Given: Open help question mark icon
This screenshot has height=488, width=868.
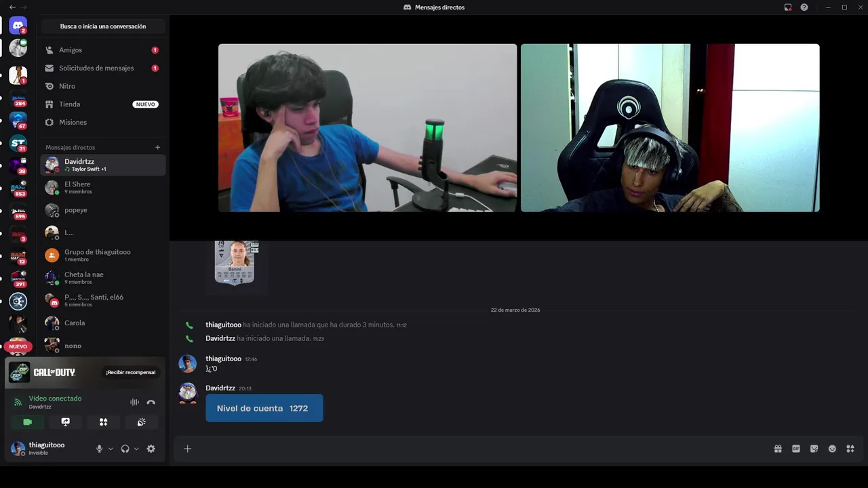Looking at the screenshot, I should [804, 7].
